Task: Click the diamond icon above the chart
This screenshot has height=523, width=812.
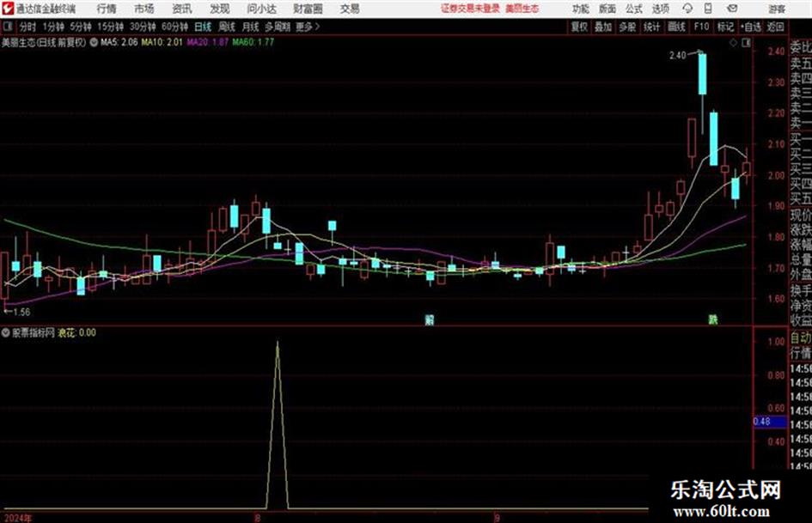Action: click(733, 43)
